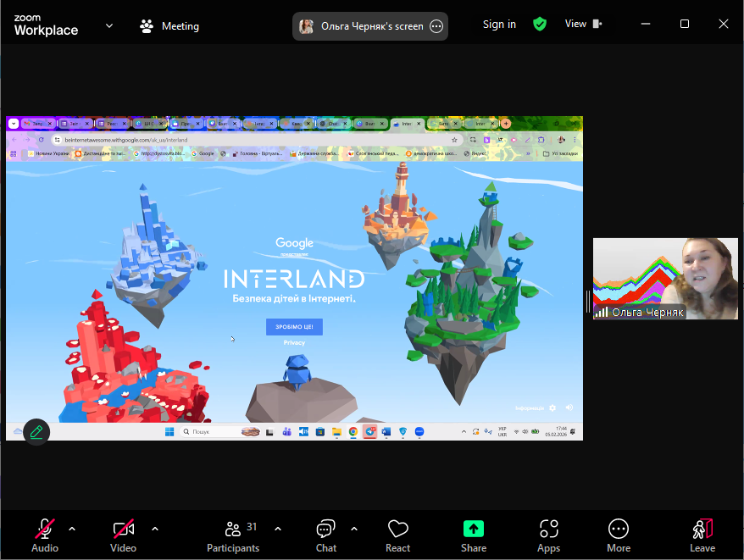Leave the meeting
Screen dimensions: 744x560
[702, 535]
